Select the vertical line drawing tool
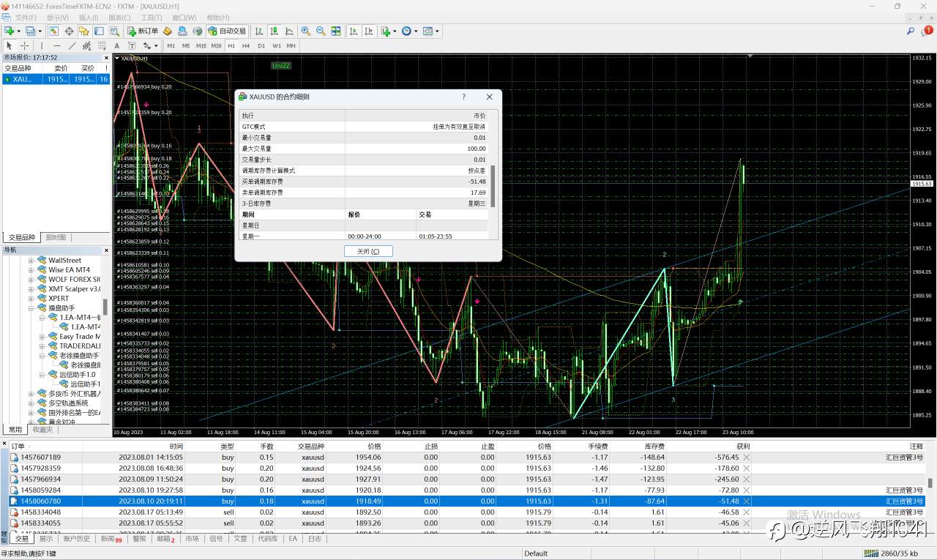Image resolution: width=937 pixels, height=560 pixels. pyautogui.click(x=42, y=45)
